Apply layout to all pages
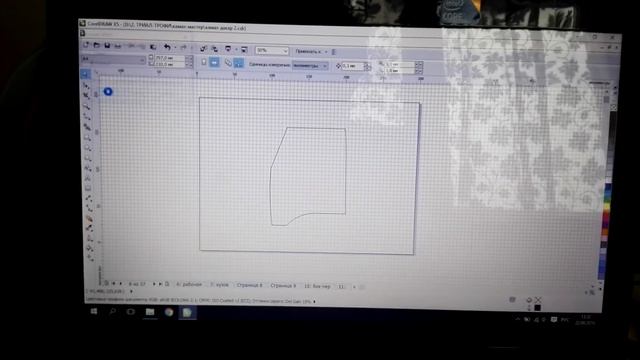The height and width of the screenshot is (360, 640). click(228, 63)
